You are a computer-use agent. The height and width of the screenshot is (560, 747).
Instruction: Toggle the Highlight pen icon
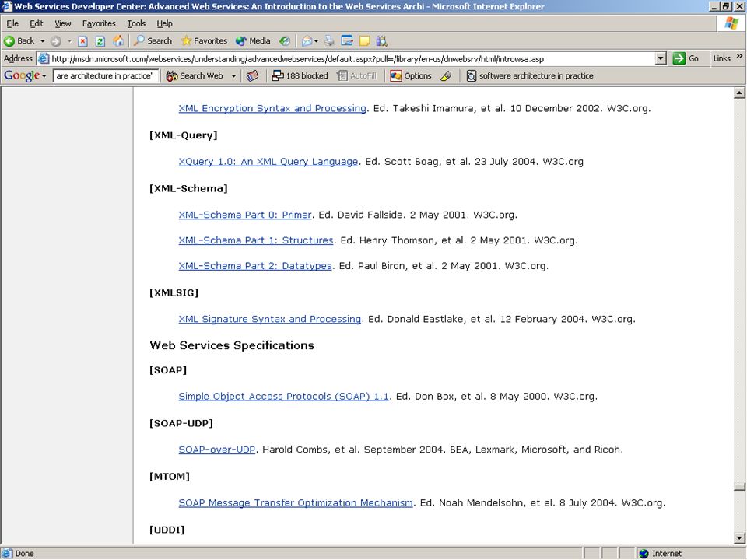point(445,75)
